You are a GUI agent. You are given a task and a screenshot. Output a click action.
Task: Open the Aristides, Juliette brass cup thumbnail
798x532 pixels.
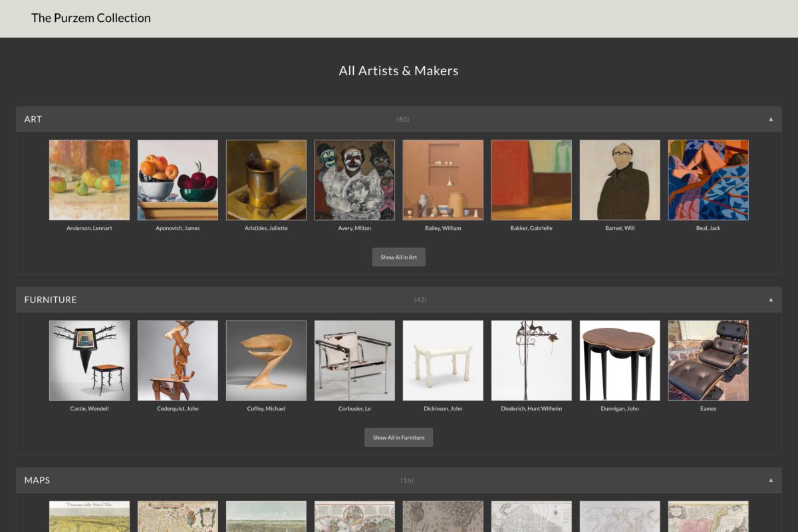(x=266, y=180)
